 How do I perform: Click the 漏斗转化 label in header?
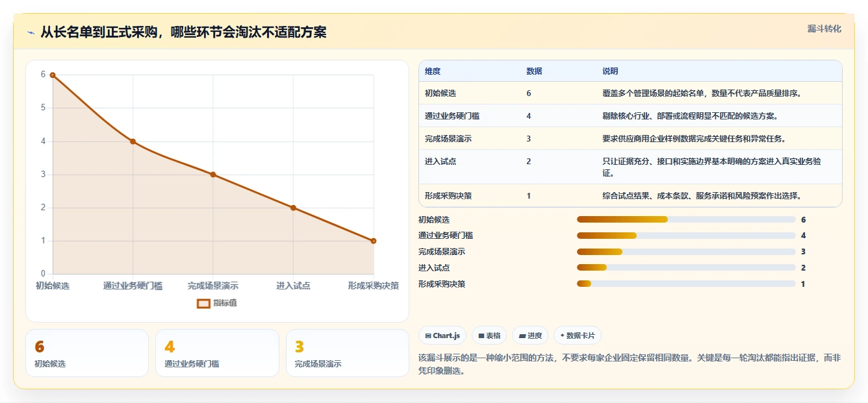tap(824, 29)
